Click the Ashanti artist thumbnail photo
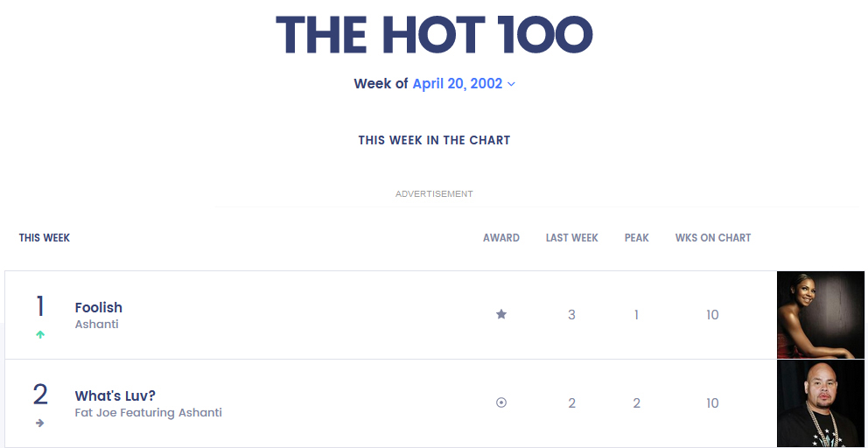This screenshot has height=448, width=868. click(820, 315)
